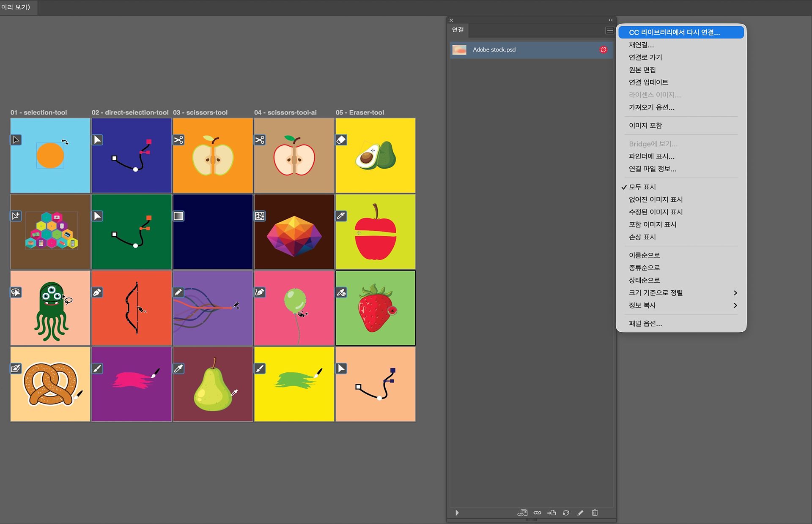Switch to the 연결 panel tab
812x524 pixels.
click(x=458, y=30)
